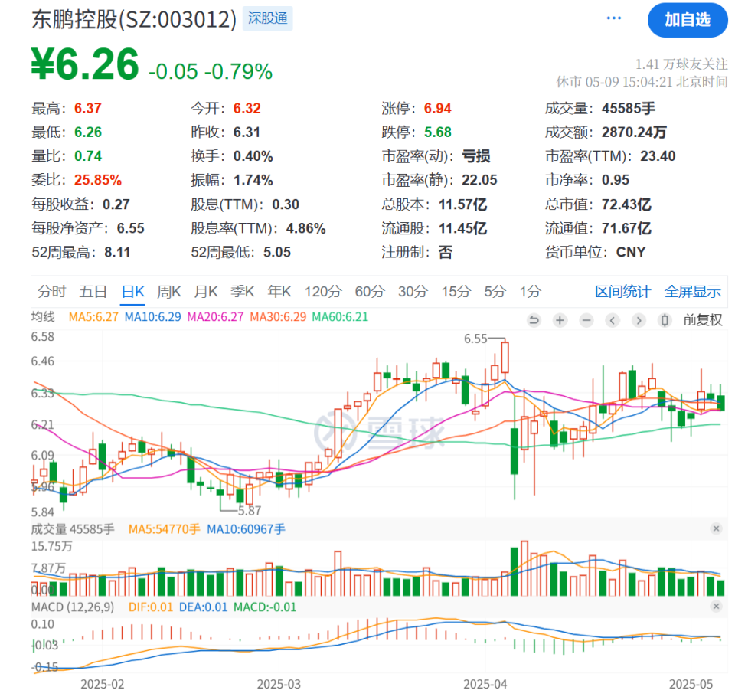Click the 股息率(TTM) value 4.86%
This screenshot has width=735, height=700.
tap(306, 228)
